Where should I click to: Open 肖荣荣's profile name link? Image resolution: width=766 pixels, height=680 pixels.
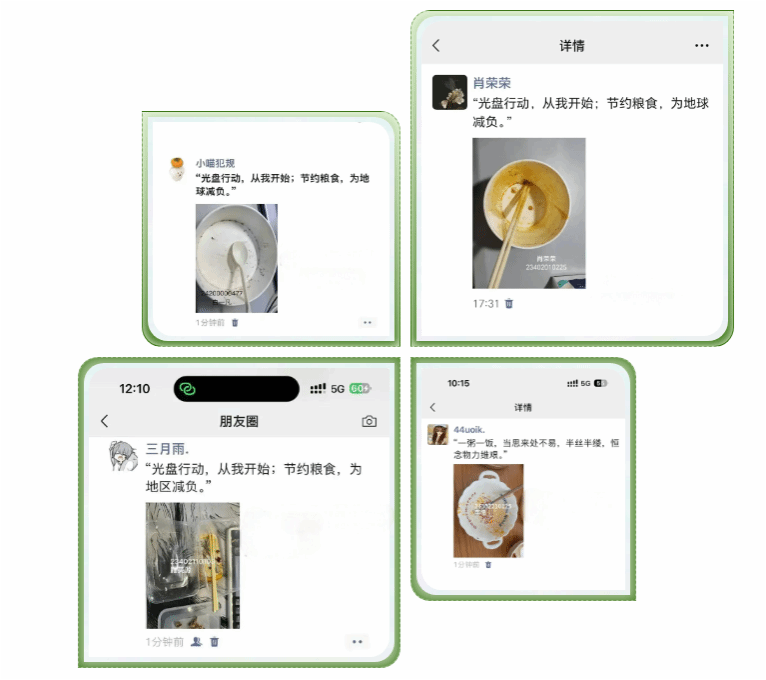click(491, 83)
